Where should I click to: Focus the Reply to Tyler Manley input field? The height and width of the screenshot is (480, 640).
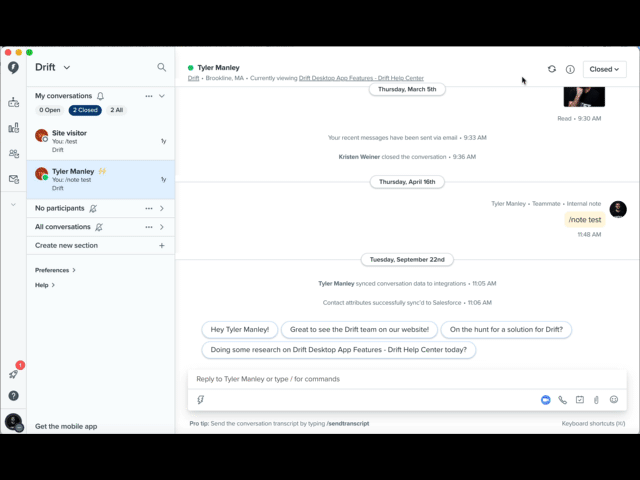point(407,379)
